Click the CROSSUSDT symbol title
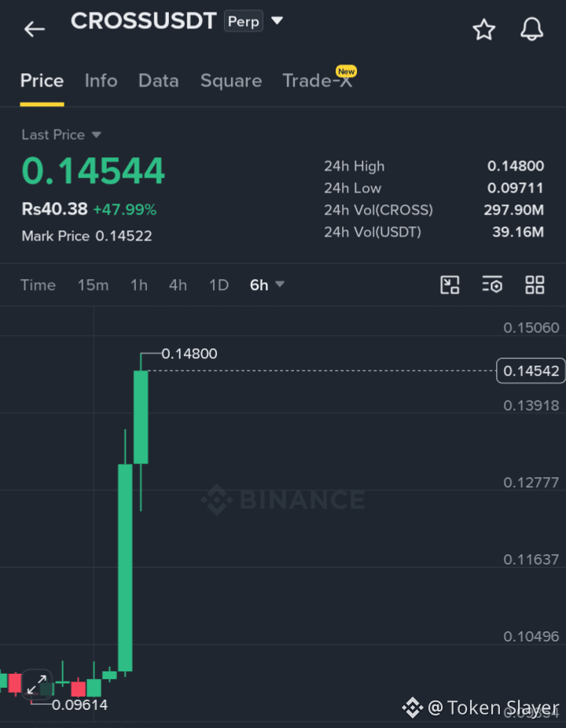This screenshot has height=728, width=566. coord(144,21)
